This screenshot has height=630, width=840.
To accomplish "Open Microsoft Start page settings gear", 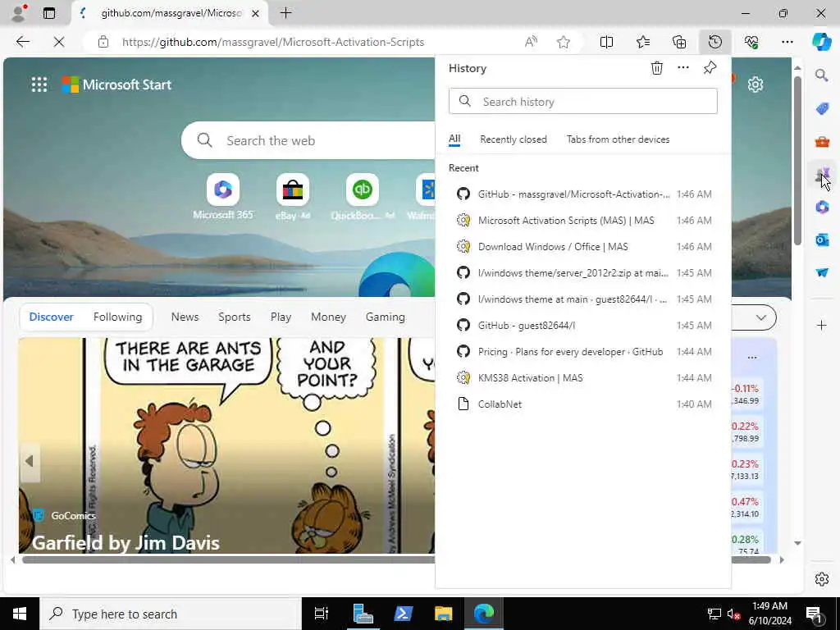I will tap(756, 84).
